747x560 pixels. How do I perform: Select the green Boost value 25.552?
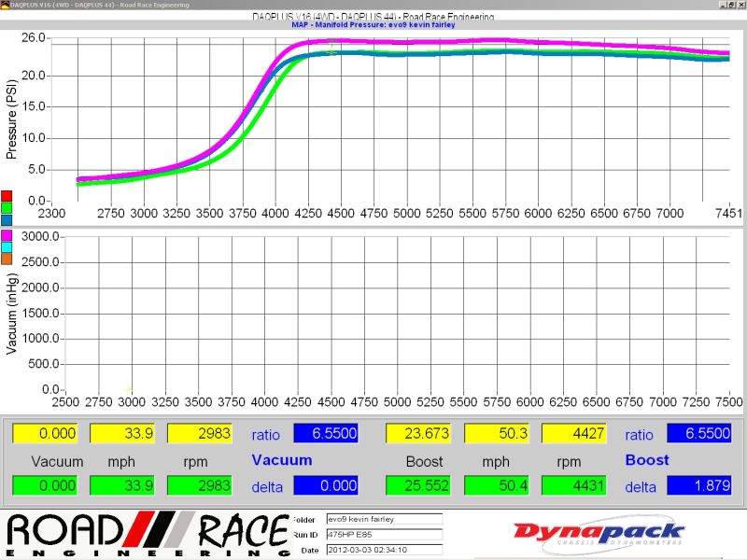pyautogui.click(x=417, y=485)
